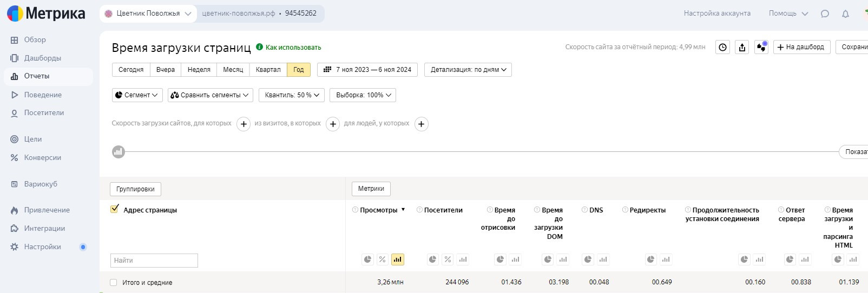Click the chart icon on the timeline line
The height and width of the screenshot is (293, 868).
(118, 152)
